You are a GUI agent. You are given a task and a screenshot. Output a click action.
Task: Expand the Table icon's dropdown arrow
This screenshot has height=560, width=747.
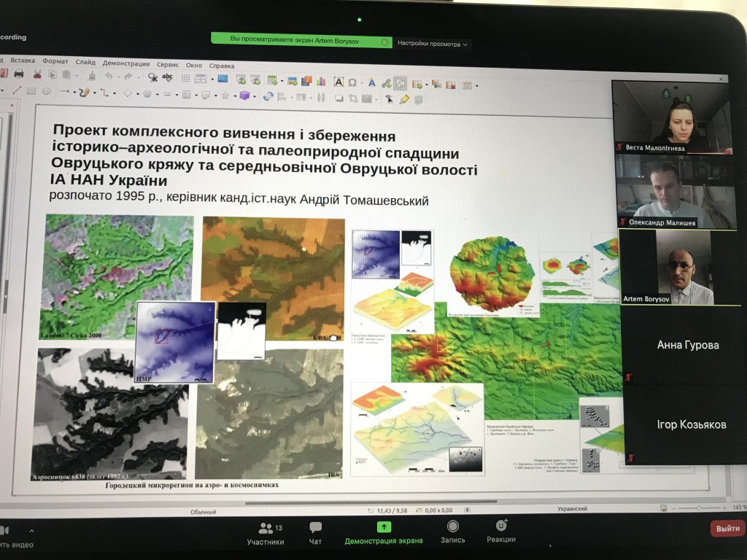[282, 81]
